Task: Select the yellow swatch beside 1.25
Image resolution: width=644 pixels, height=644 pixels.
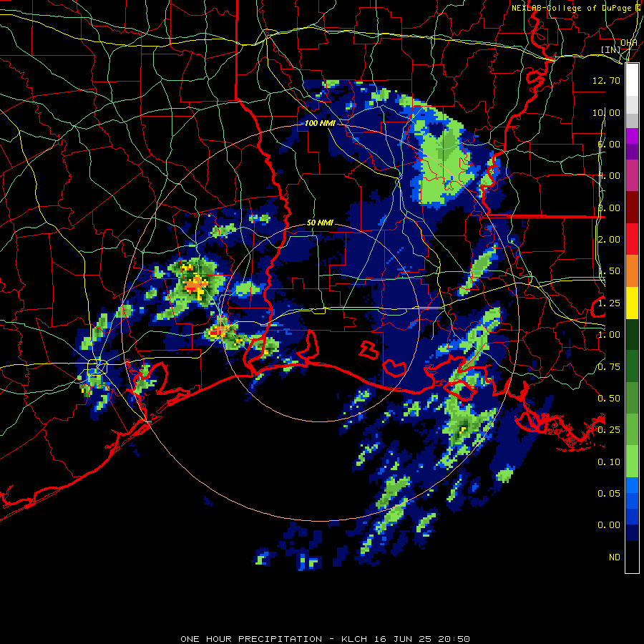Action: pyautogui.click(x=632, y=303)
